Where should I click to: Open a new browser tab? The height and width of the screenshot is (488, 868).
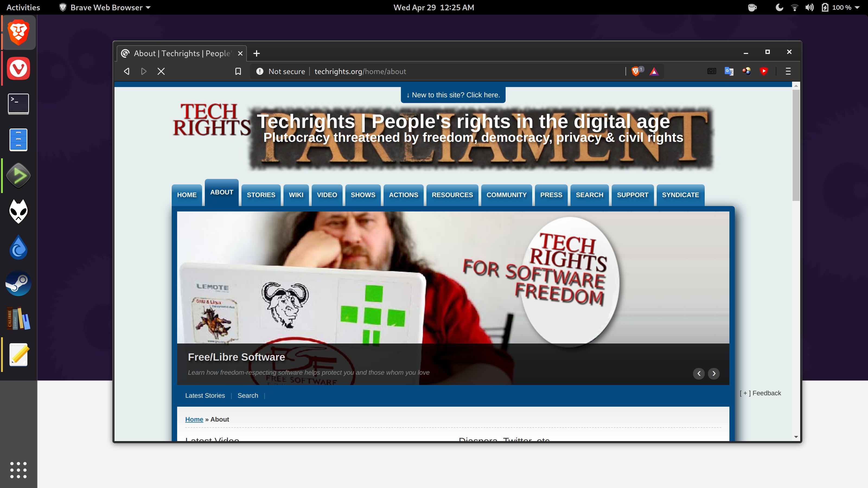click(x=256, y=53)
